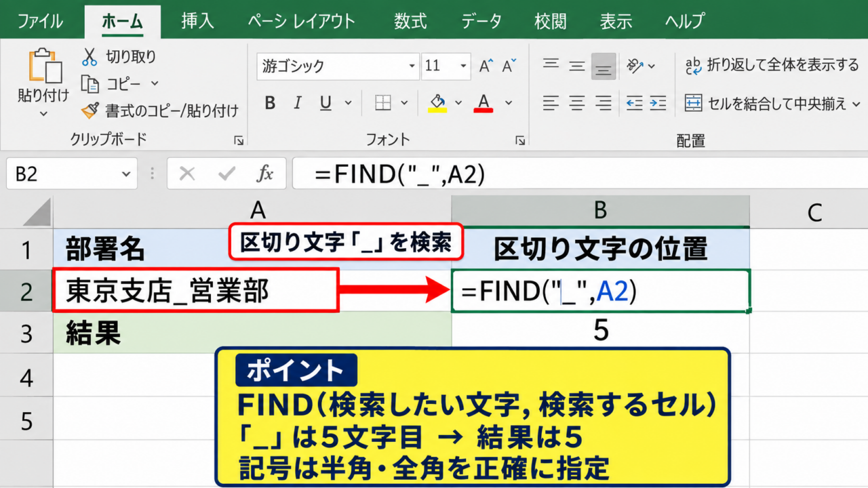Open the Paste options dropdown arrow

tap(43, 113)
